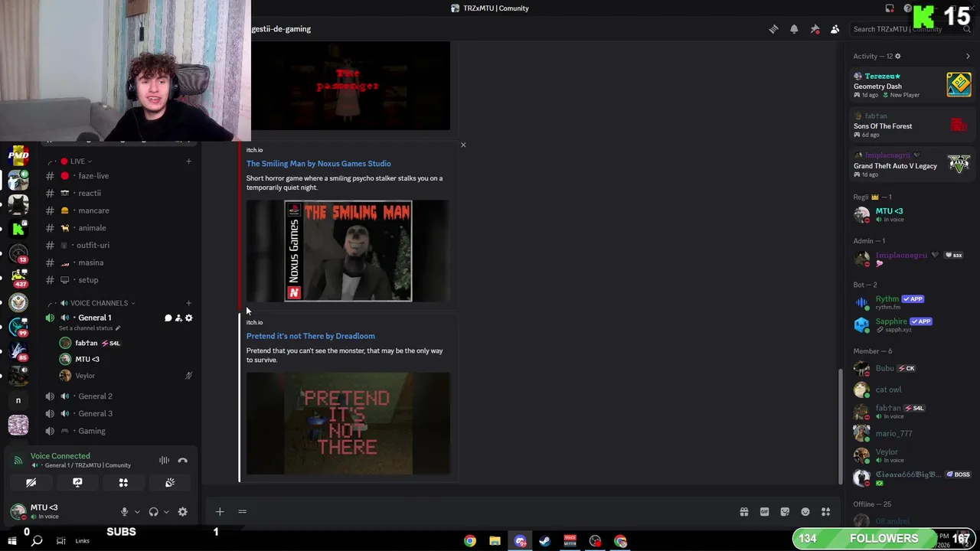Image resolution: width=980 pixels, height=551 pixels.
Task: Open Pretend It's Not There thumbnail
Action: click(x=348, y=423)
